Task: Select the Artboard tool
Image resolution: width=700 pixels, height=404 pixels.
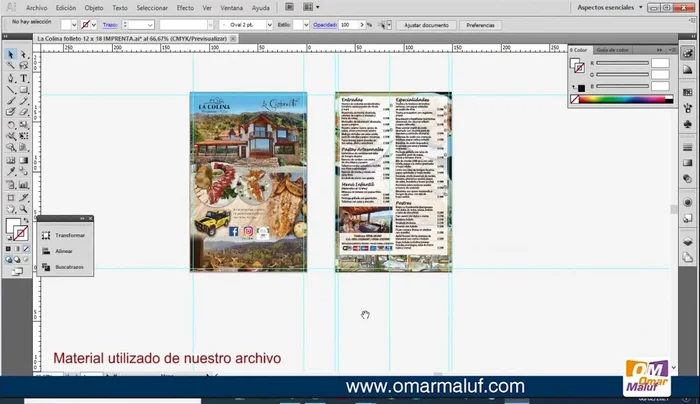Action: [x=11, y=197]
